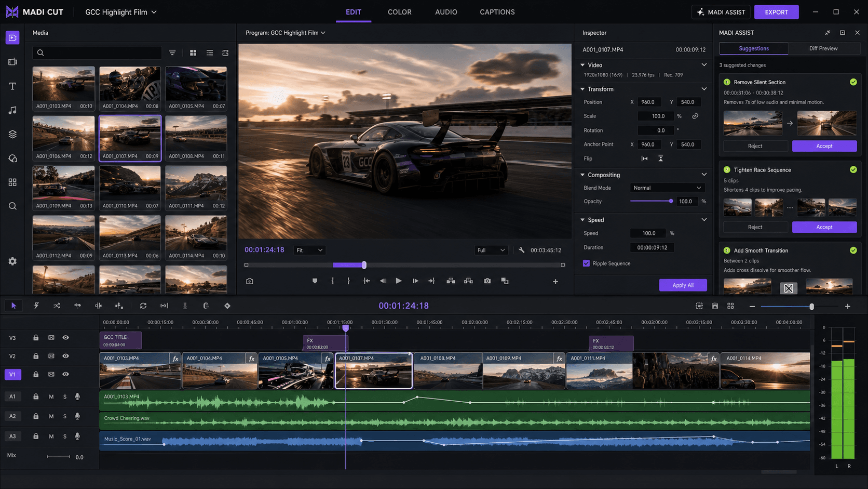Accept the Tighten Race Sequence suggestion
The width and height of the screenshot is (868, 489).
tap(824, 227)
